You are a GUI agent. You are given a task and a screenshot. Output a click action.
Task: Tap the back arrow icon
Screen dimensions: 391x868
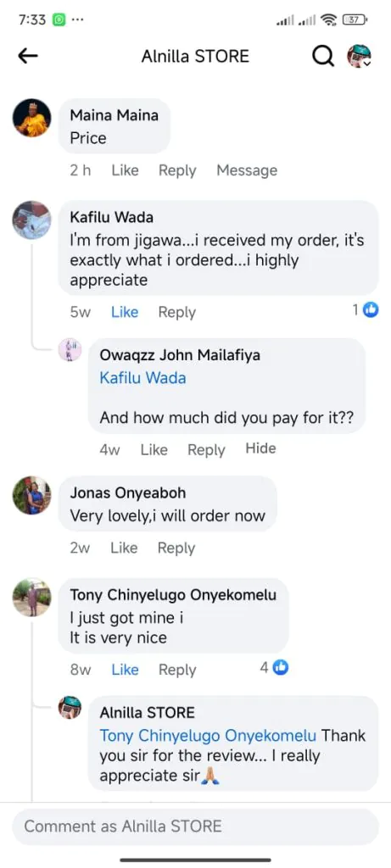coord(28,56)
